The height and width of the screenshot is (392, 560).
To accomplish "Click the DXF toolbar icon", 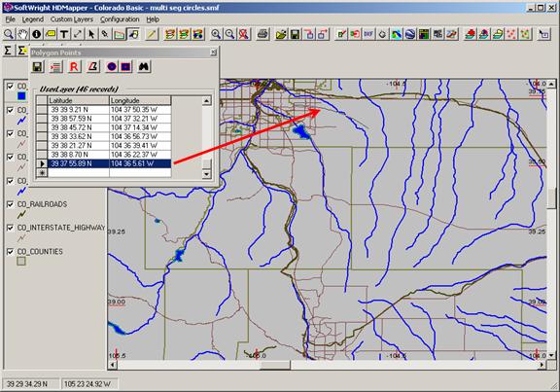I will coord(368,34).
